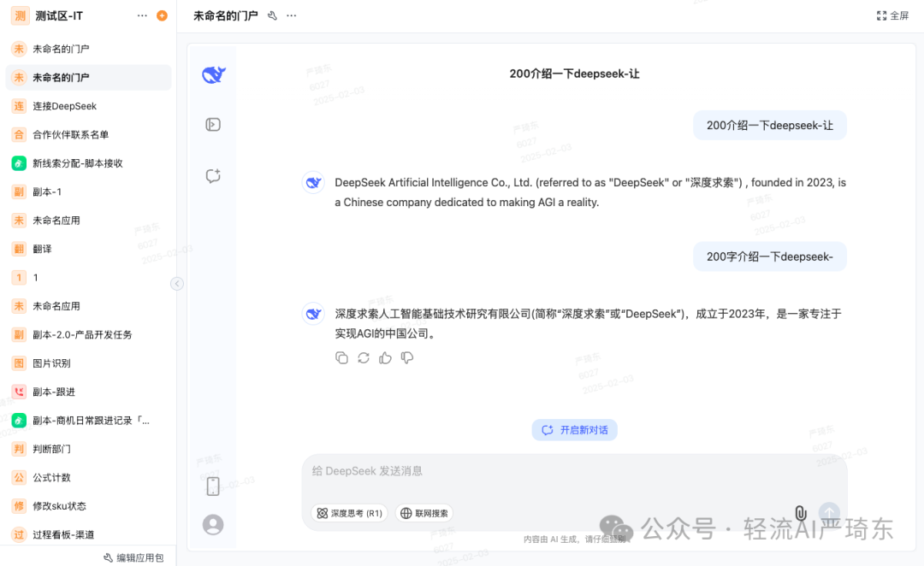Open 过程看板-渠道 in the sidebar
Screen dimensions: 924x566
click(88, 534)
